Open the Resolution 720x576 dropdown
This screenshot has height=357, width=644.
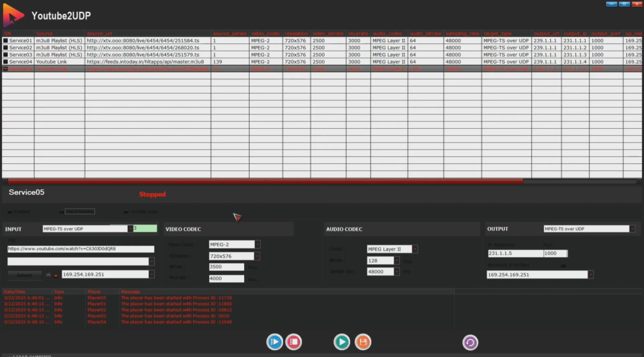pyautogui.click(x=257, y=256)
